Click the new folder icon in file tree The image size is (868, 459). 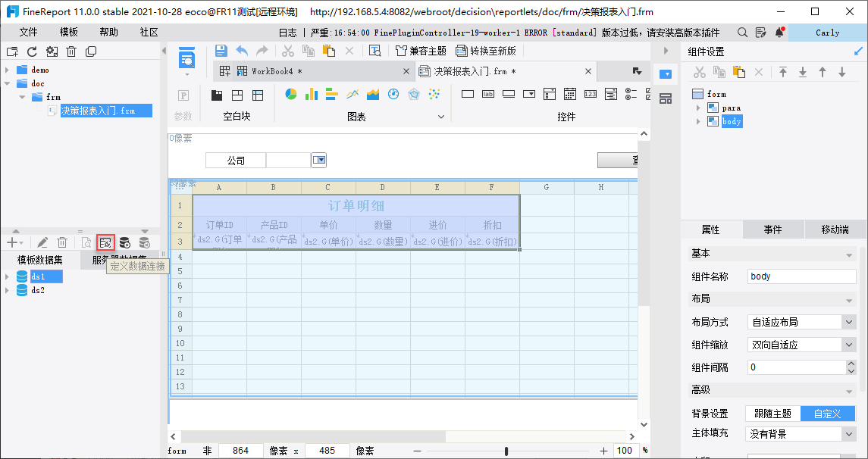pyautogui.click(x=12, y=52)
